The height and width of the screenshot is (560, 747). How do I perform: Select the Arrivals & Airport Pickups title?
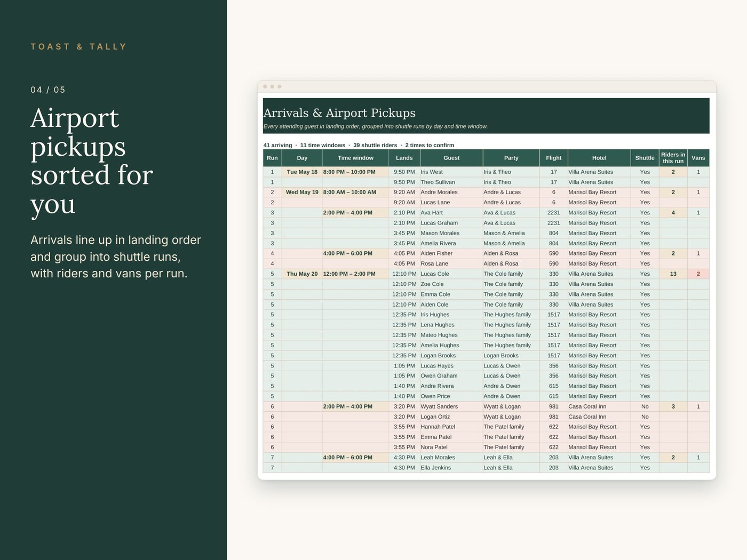click(339, 113)
